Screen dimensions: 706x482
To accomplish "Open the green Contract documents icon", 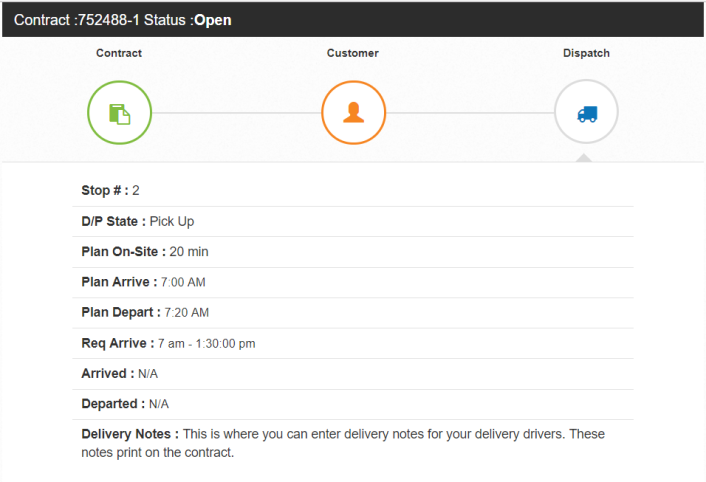I will pyautogui.click(x=119, y=113).
